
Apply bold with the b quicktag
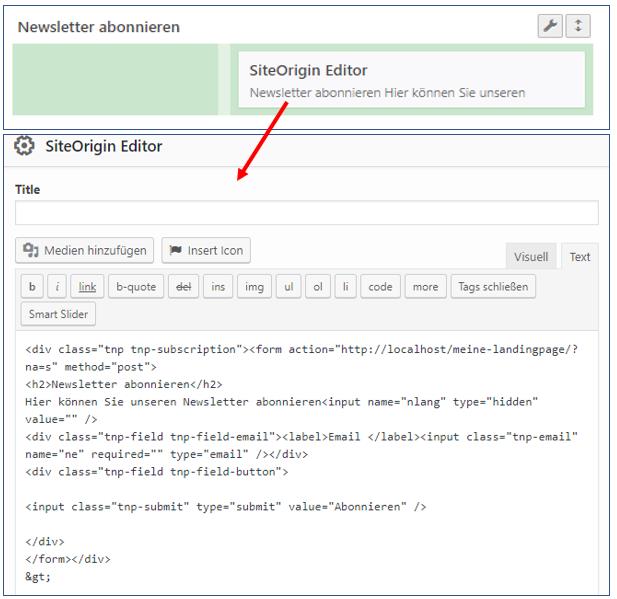[32, 287]
